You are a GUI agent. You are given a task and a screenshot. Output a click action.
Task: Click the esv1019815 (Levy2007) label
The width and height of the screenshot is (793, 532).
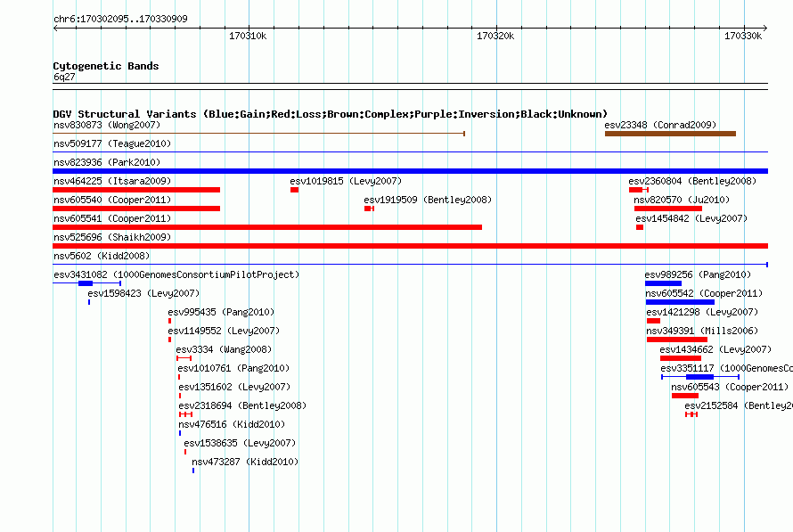346,181
